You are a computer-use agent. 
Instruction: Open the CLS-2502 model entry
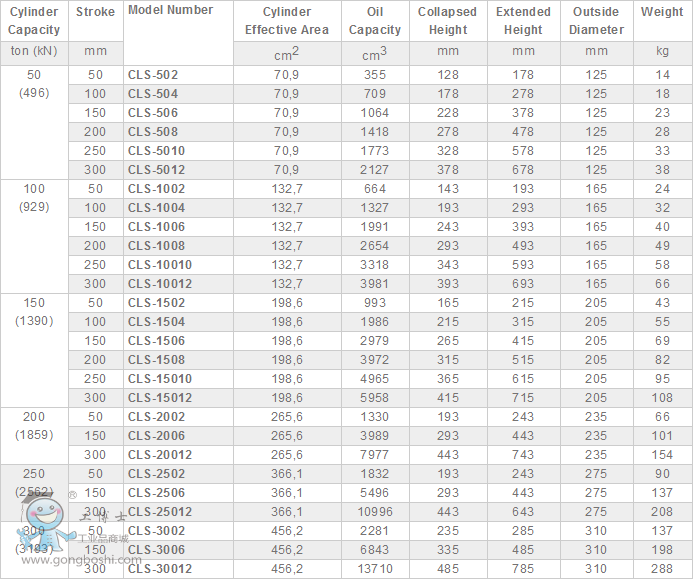[x=156, y=474]
